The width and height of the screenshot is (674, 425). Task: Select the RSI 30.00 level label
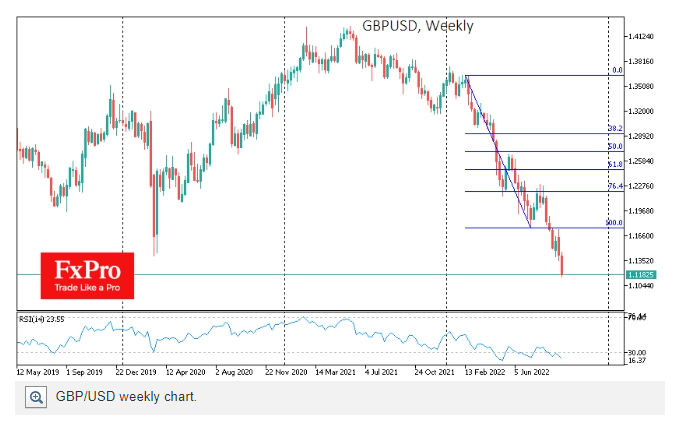[x=637, y=353]
